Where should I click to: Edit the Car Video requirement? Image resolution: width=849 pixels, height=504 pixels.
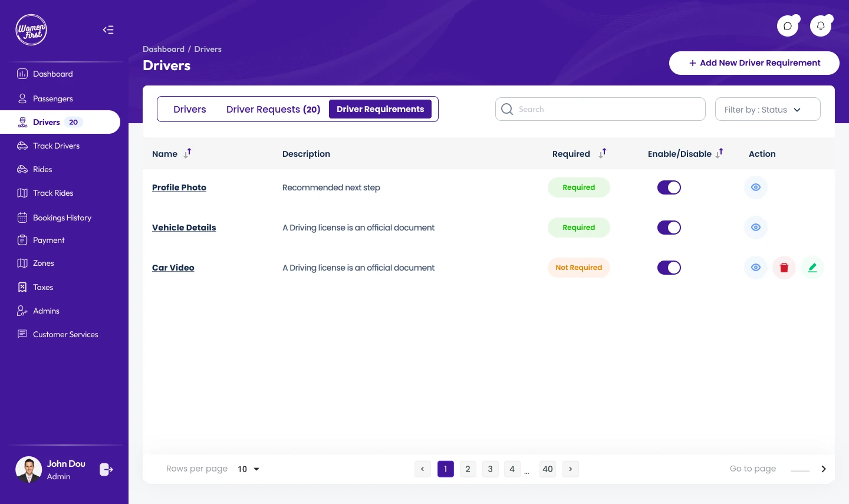coord(812,268)
